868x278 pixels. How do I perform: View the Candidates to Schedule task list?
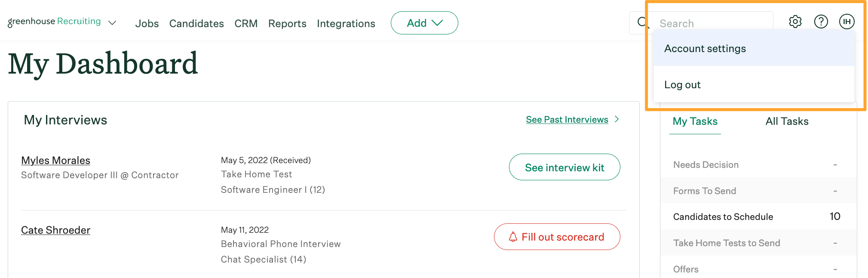click(723, 216)
